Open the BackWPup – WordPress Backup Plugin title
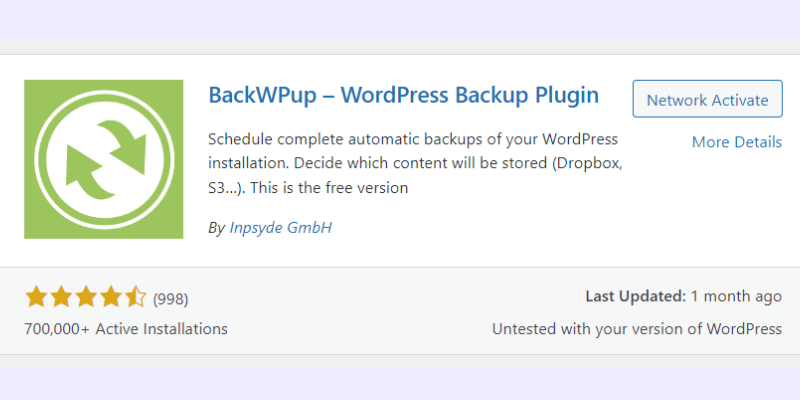Image resolution: width=800 pixels, height=400 pixels. (x=404, y=95)
